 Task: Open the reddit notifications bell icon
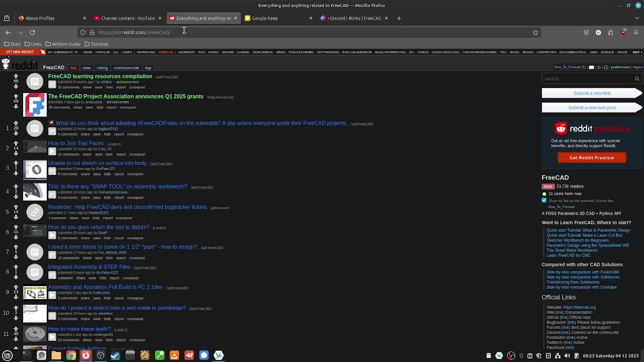[599, 67]
